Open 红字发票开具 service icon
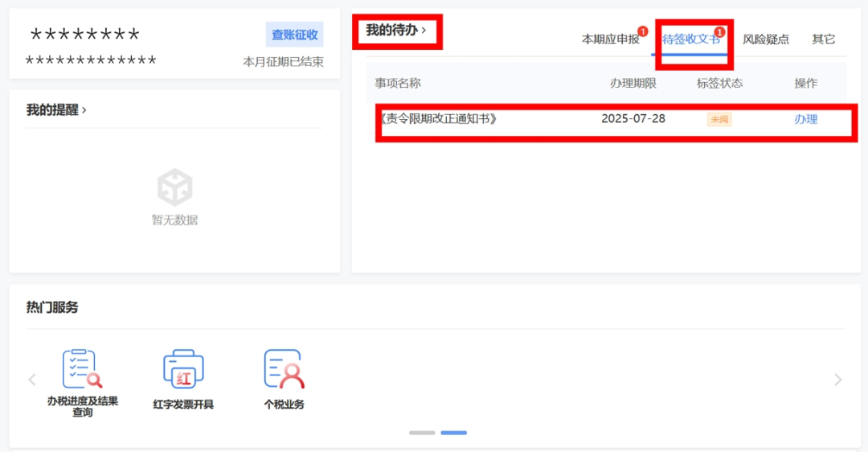868x452 pixels. pyautogui.click(x=183, y=369)
